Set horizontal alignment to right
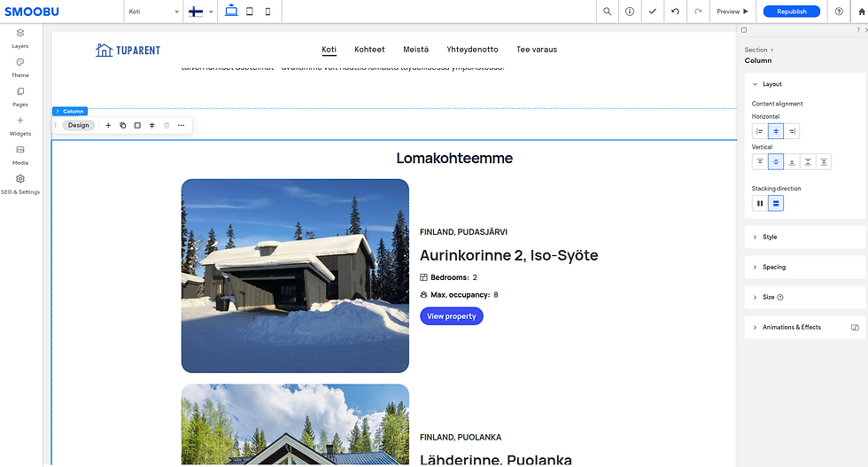This screenshot has width=868, height=467. click(x=792, y=131)
